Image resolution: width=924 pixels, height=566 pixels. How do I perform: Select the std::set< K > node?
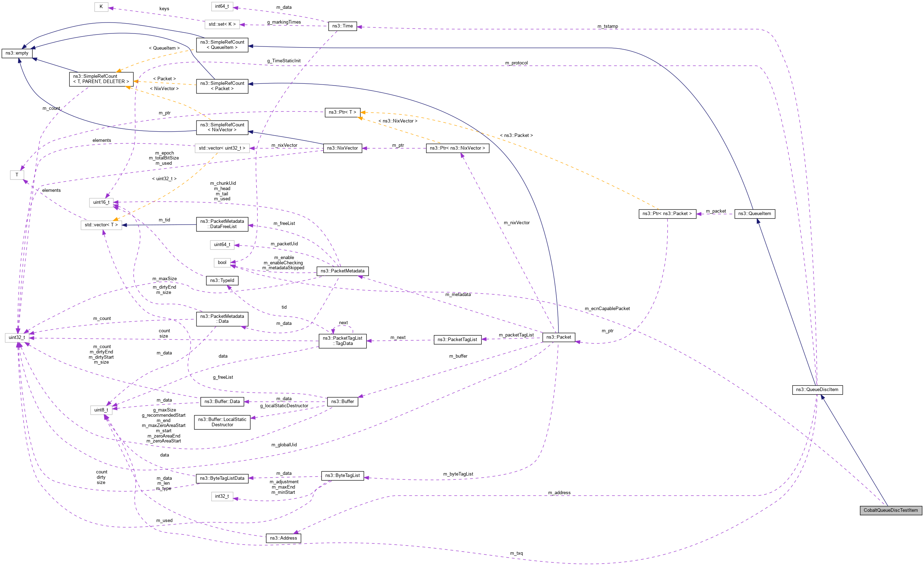pyautogui.click(x=222, y=24)
